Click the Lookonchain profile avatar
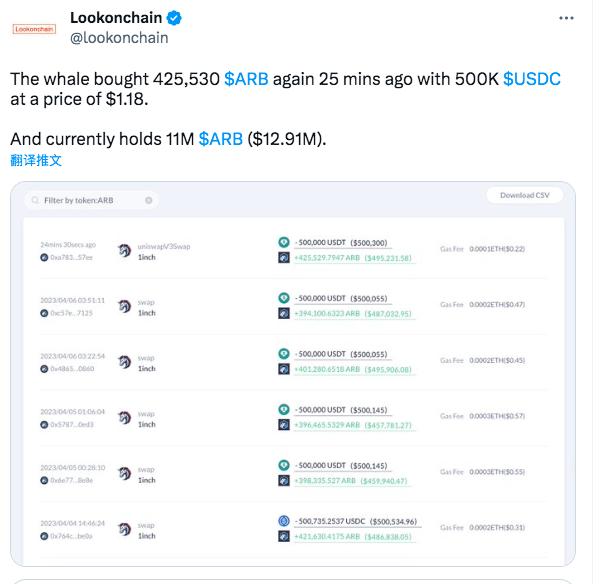Viewport: 602px width, 584px height. [34, 29]
